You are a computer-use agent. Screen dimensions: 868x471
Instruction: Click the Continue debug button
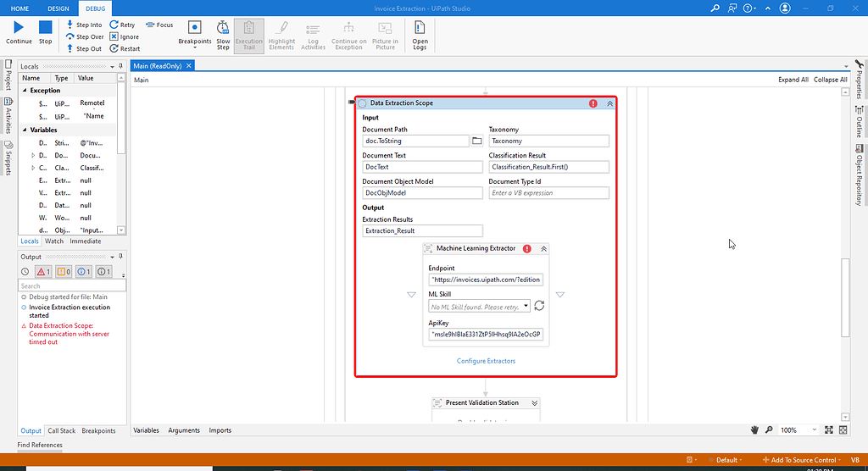[19, 33]
